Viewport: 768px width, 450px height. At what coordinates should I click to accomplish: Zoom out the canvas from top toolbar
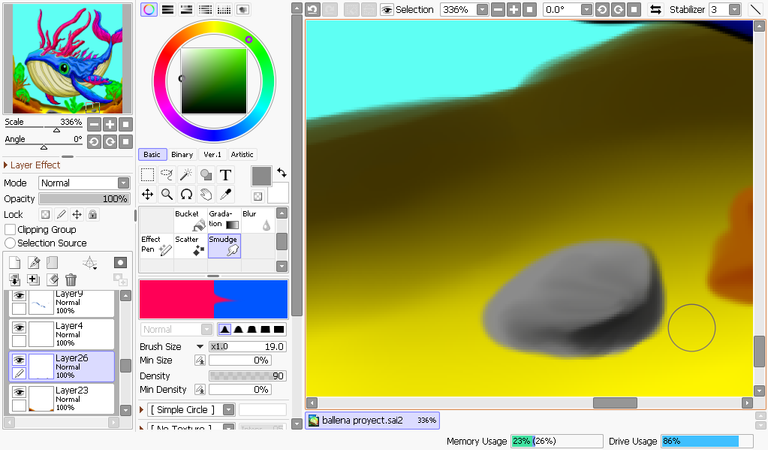[498, 9]
